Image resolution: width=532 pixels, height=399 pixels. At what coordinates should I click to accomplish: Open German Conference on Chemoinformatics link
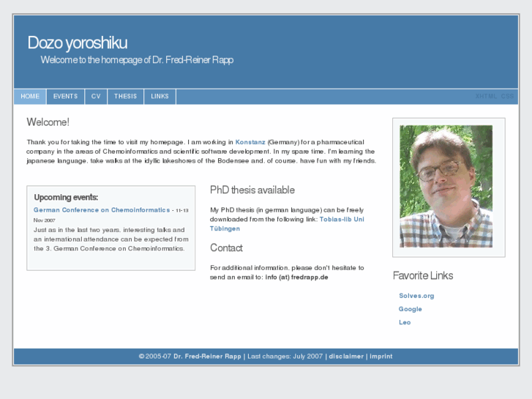coord(102,210)
